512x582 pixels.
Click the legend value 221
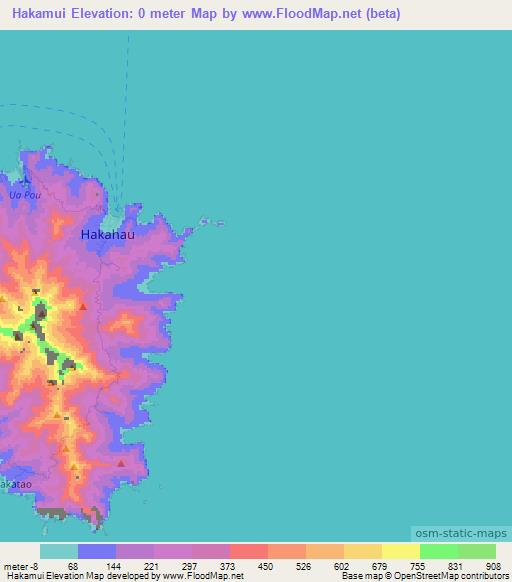pyautogui.click(x=151, y=567)
